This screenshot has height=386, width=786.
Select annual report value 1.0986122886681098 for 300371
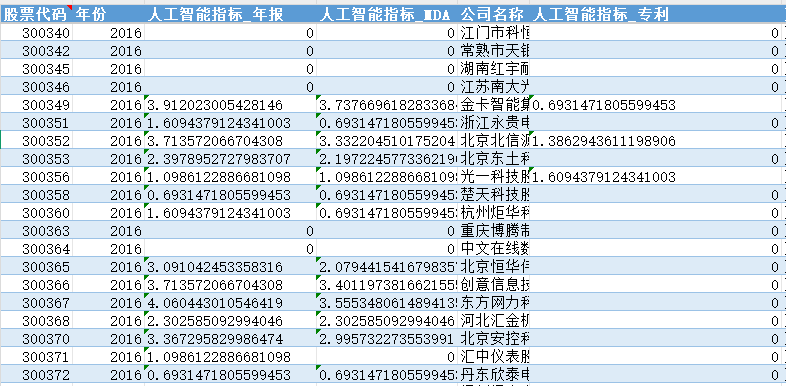(x=231, y=356)
